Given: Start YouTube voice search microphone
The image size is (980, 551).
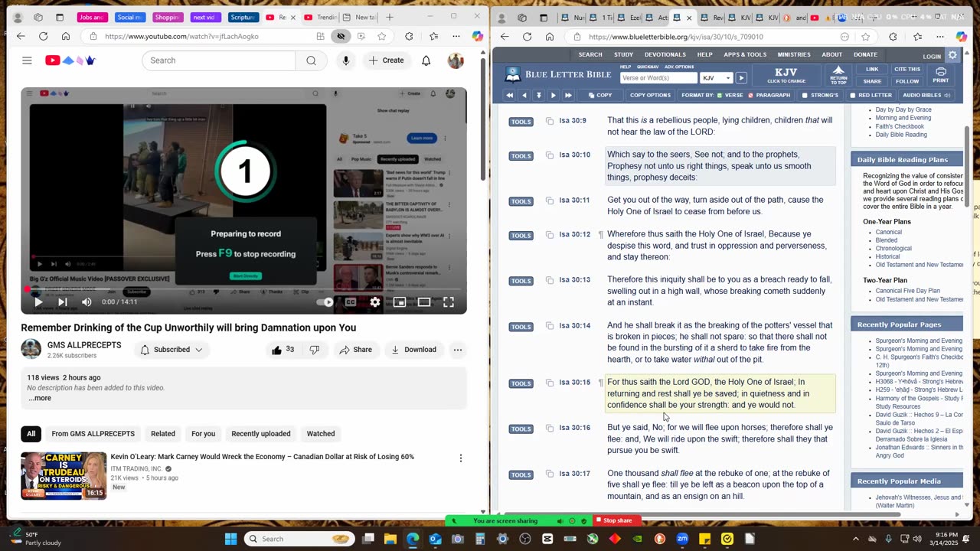Looking at the screenshot, I should click(346, 60).
